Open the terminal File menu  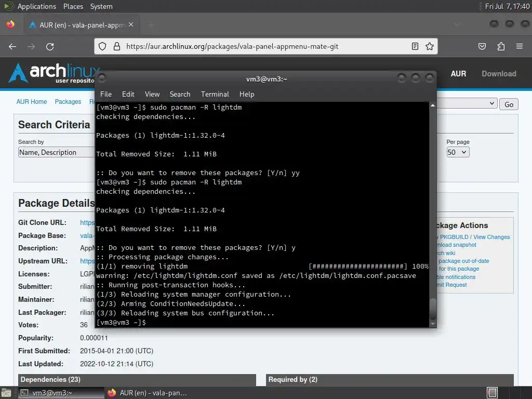pos(106,95)
